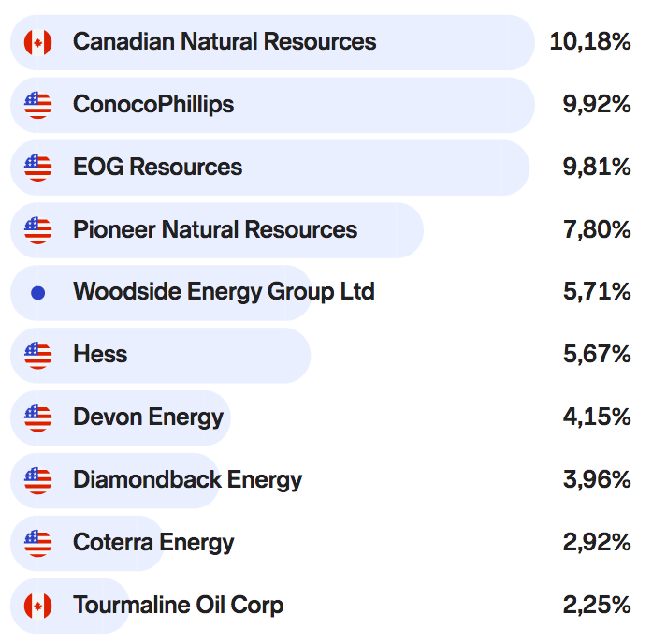Screen dimensions: 652x644
Task: Click the US flag by Diamondback Energy
Action: tap(37, 480)
